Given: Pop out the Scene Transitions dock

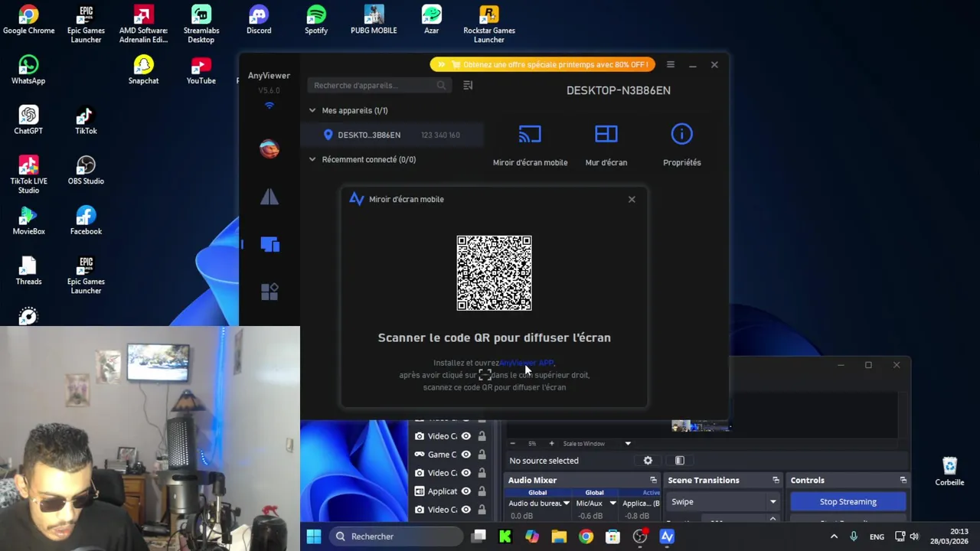Looking at the screenshot, I should click(x=776, y=480).
